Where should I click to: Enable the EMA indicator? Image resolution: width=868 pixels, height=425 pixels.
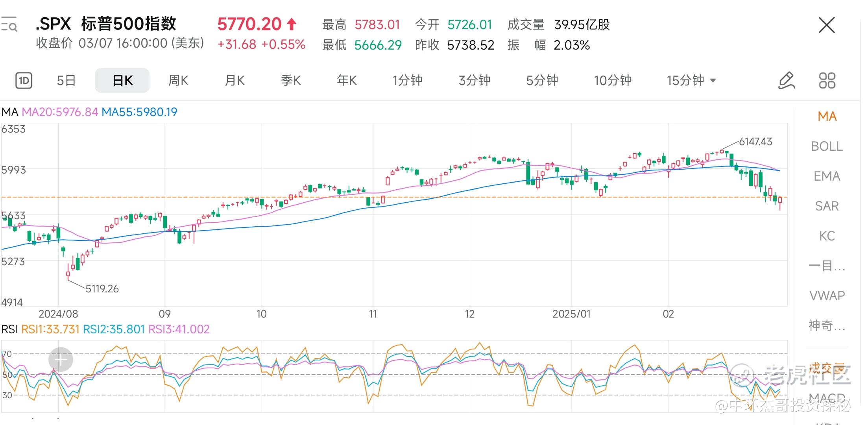tap(827, 176)
